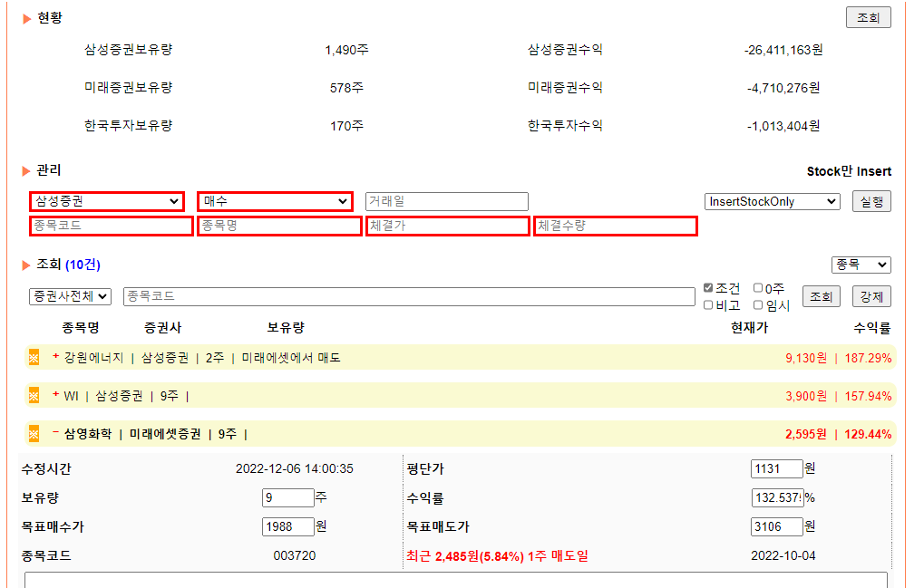Check the 비고 checkbox

(709, 304)
